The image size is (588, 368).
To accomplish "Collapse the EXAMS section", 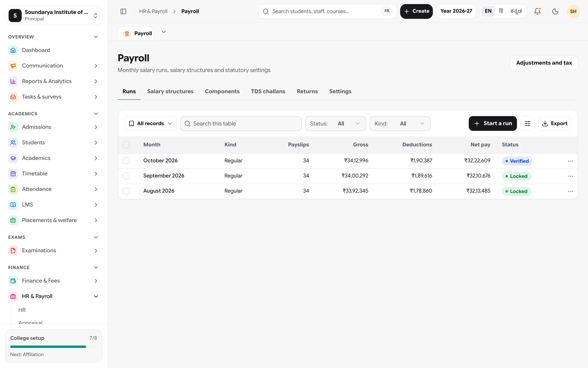I will [96, 237].
